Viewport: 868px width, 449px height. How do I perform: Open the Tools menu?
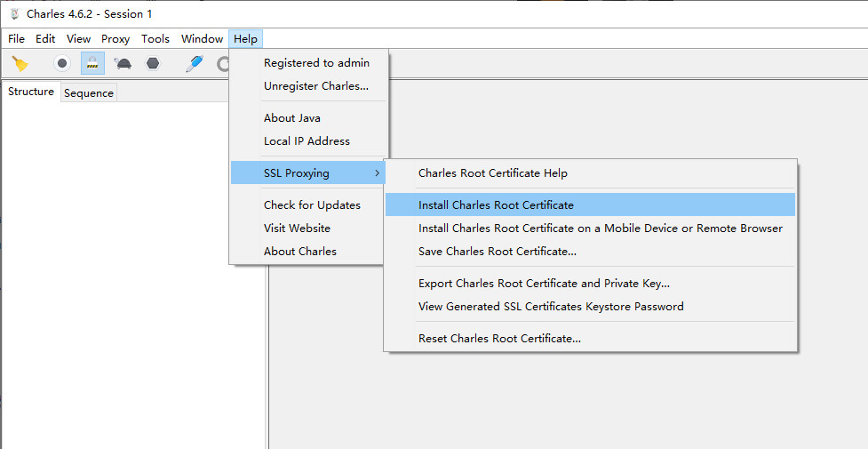click(x=155, y=39)
